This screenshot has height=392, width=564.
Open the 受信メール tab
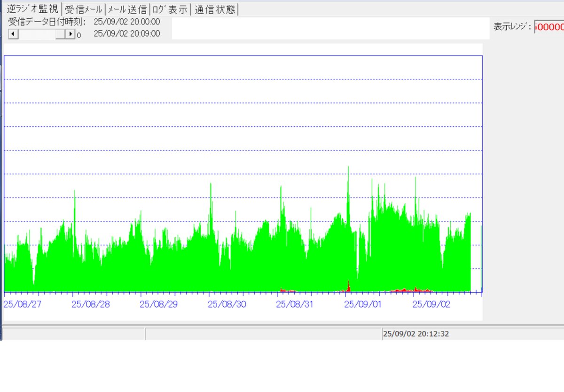pyautogui.click(x=83, y=9)
